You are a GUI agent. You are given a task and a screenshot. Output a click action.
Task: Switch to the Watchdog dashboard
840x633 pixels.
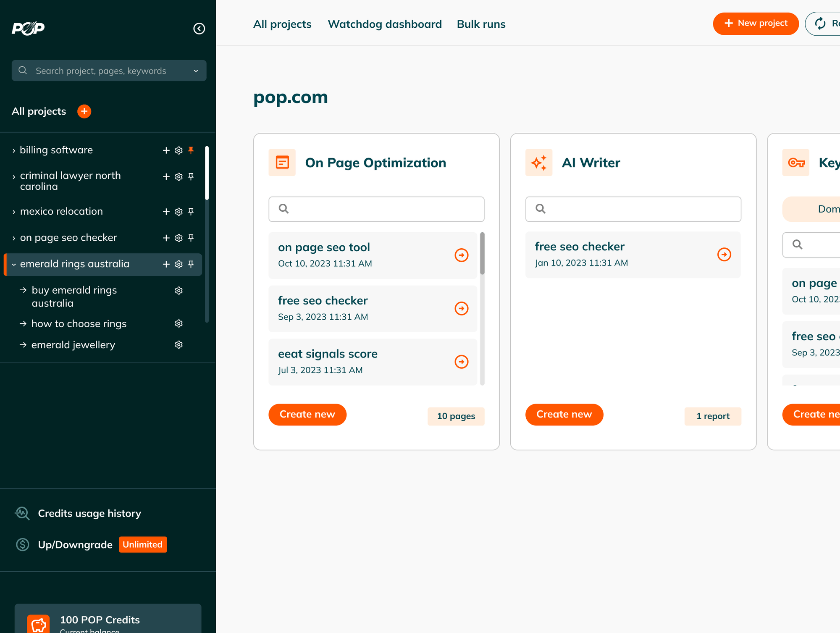pos(384,24)
